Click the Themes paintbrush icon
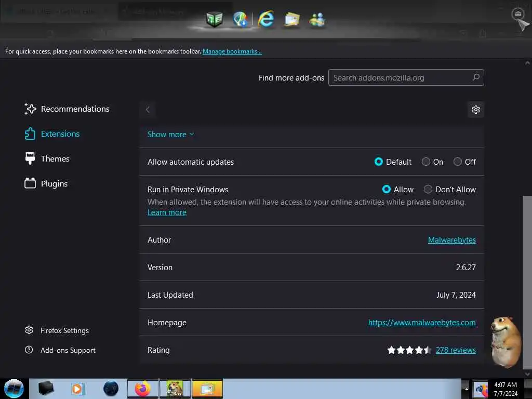This screenshot has height=399, width=532. (30, 158)
